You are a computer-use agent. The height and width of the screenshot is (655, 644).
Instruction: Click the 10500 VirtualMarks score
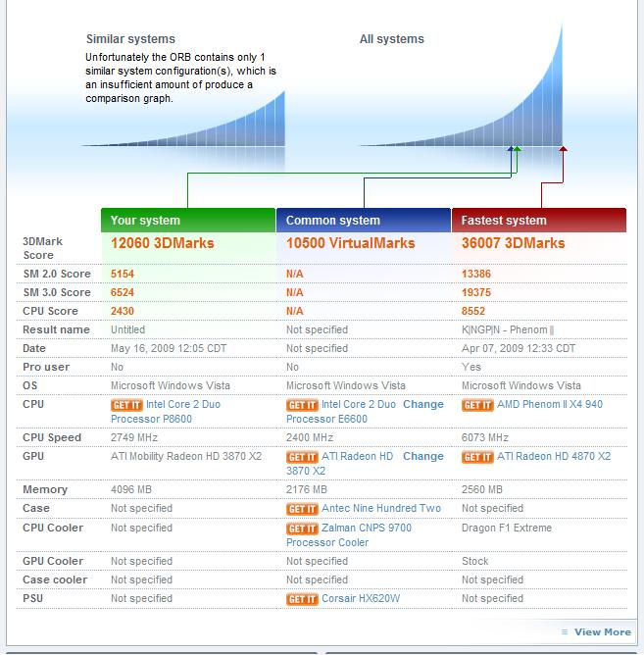click(x=350, y=243)
